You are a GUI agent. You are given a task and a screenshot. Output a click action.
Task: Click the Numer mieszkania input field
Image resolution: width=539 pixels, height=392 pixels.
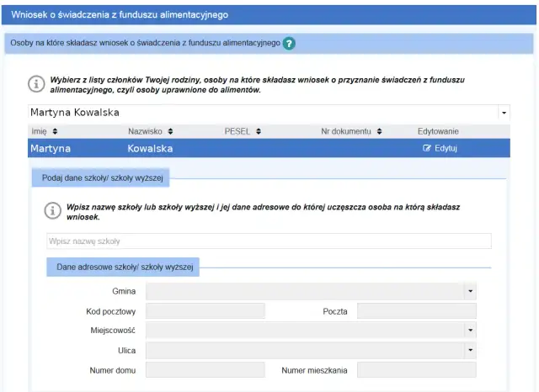click(x=416, y=370)
